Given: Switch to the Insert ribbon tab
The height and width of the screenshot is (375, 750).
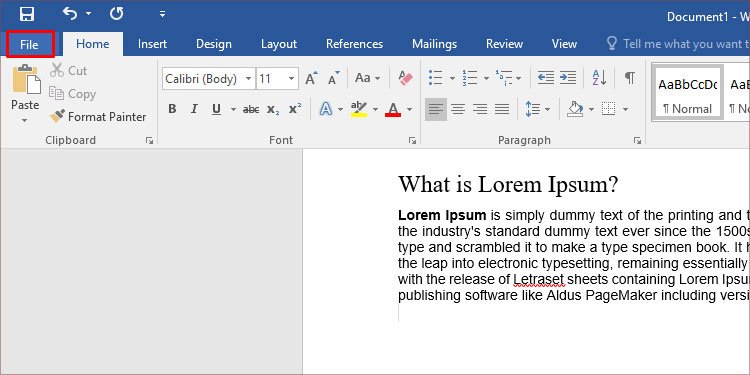Looking at the screenshot, I should (x=152, y=44).
